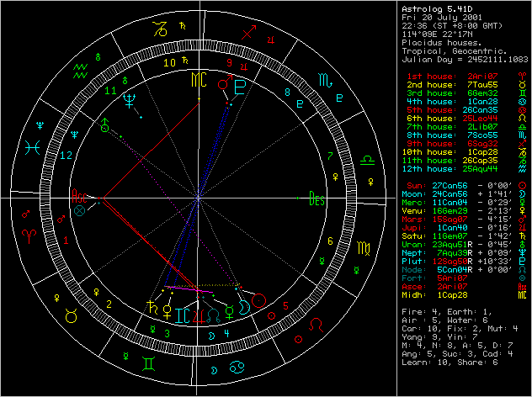Click the Virgo sign glyph in the outer ring
Viewport: 532px width, 397px height.
(364, 248)
